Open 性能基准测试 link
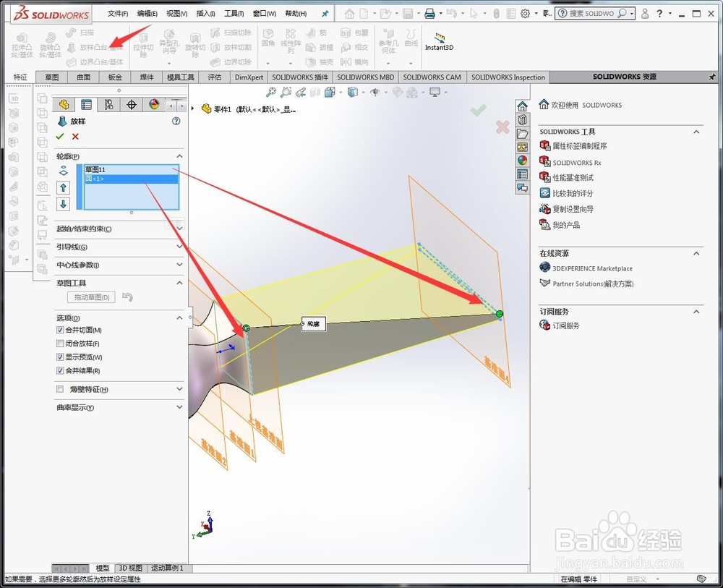Viewport: 723px width, 588px height. point(573,177)
